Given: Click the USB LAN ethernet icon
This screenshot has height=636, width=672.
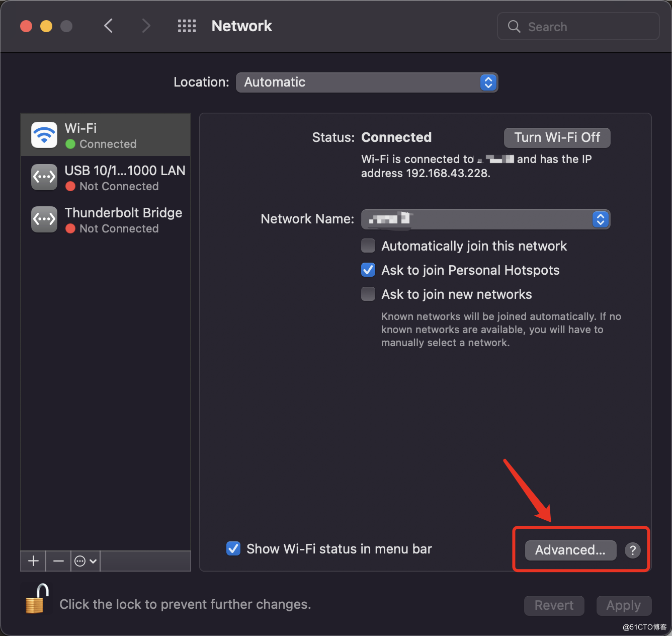Looking at the screenshot, I should (x=44, y=177).
